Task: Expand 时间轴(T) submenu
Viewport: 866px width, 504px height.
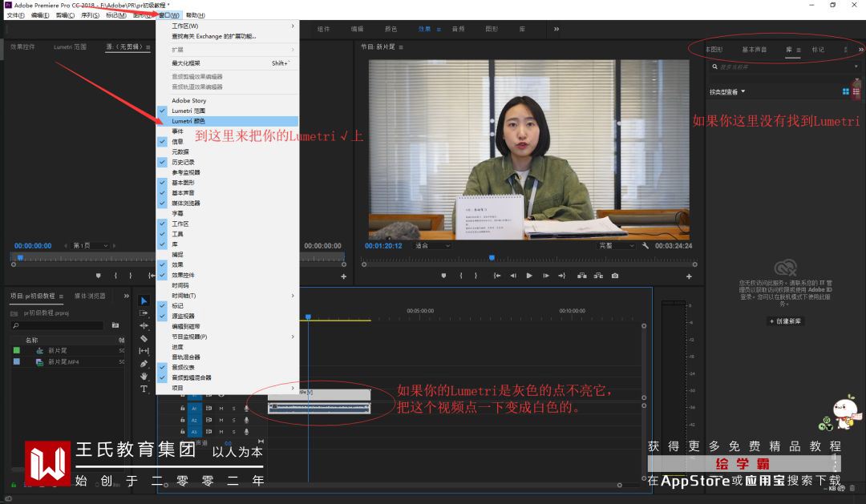Action: pos(227,296)
